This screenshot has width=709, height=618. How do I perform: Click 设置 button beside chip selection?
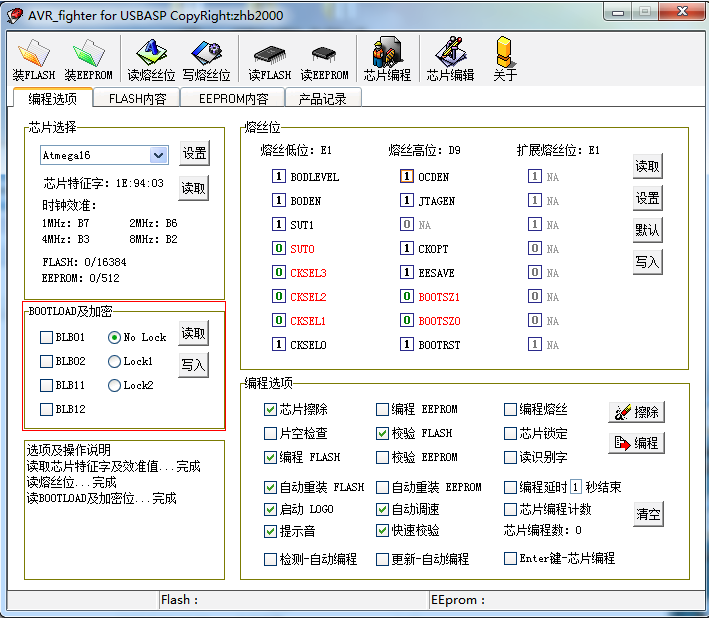coord(194,154)
